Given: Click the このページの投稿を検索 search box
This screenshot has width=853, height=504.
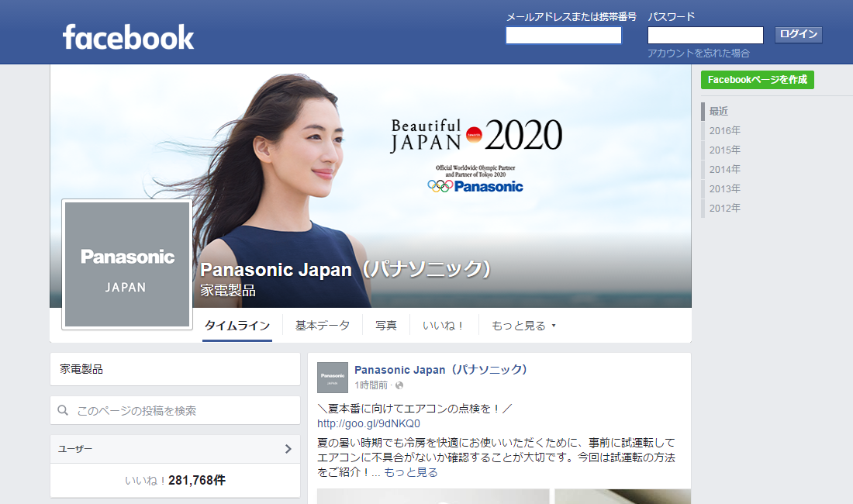Looking at the screenshot, I should coord(175,410).
